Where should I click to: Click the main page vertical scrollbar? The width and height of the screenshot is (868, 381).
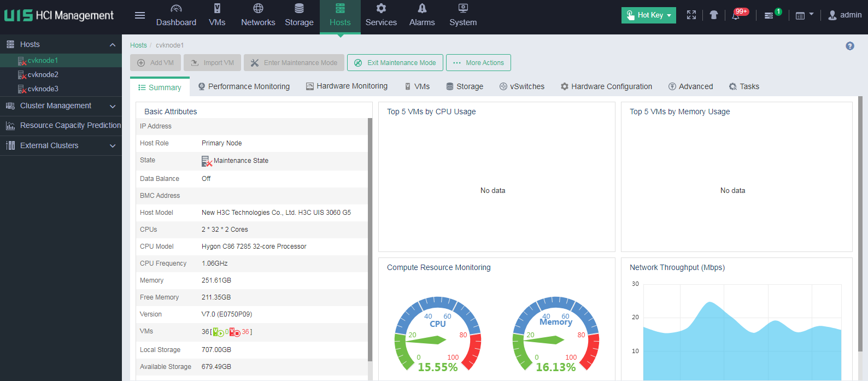[x=860, y=224]
